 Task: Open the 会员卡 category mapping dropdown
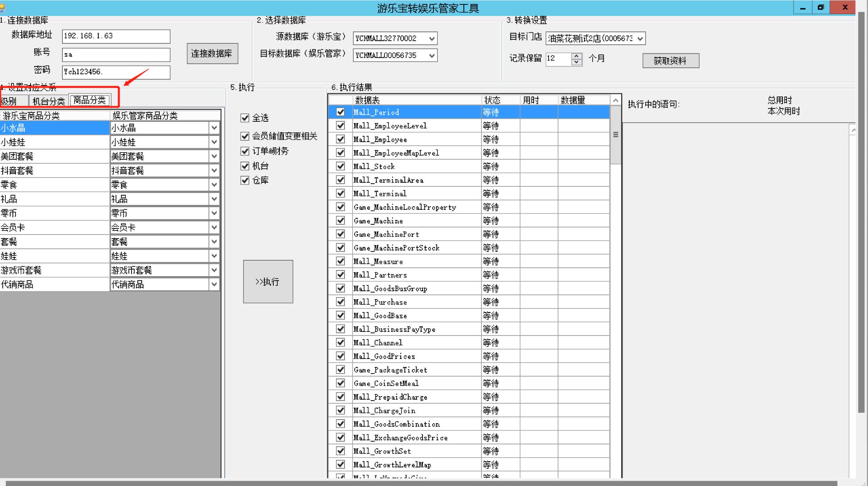214,228
